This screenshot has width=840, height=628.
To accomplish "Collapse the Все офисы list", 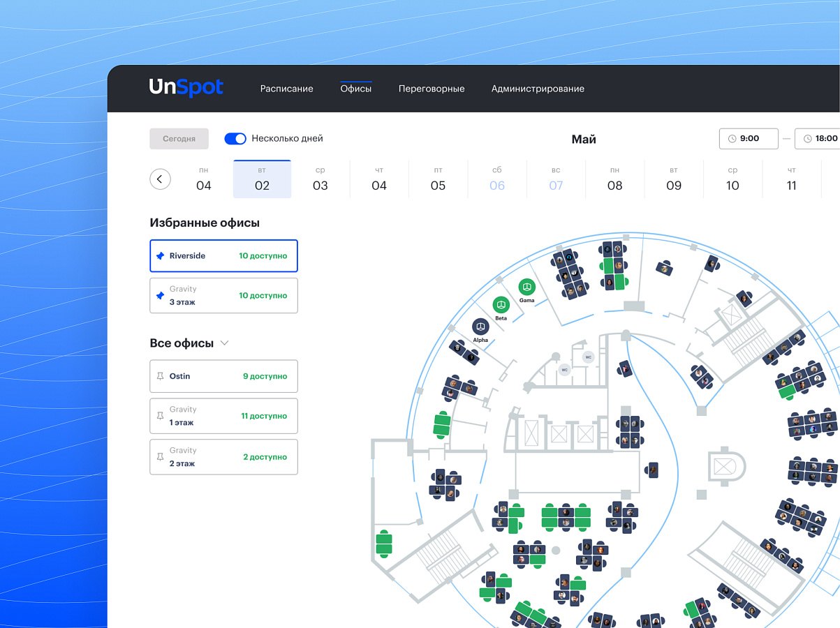I will click(224, 343).
